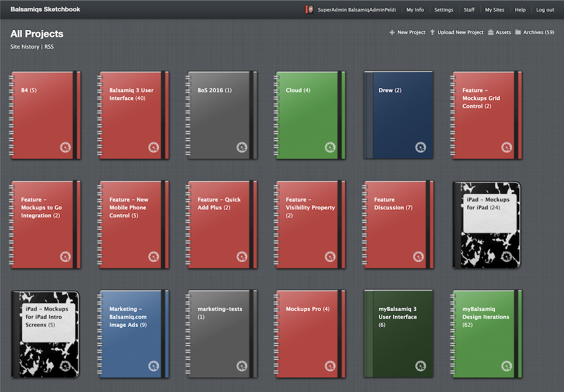Go to the Staff page
Viewport: 564px width, 392px height.
point(469,10)
